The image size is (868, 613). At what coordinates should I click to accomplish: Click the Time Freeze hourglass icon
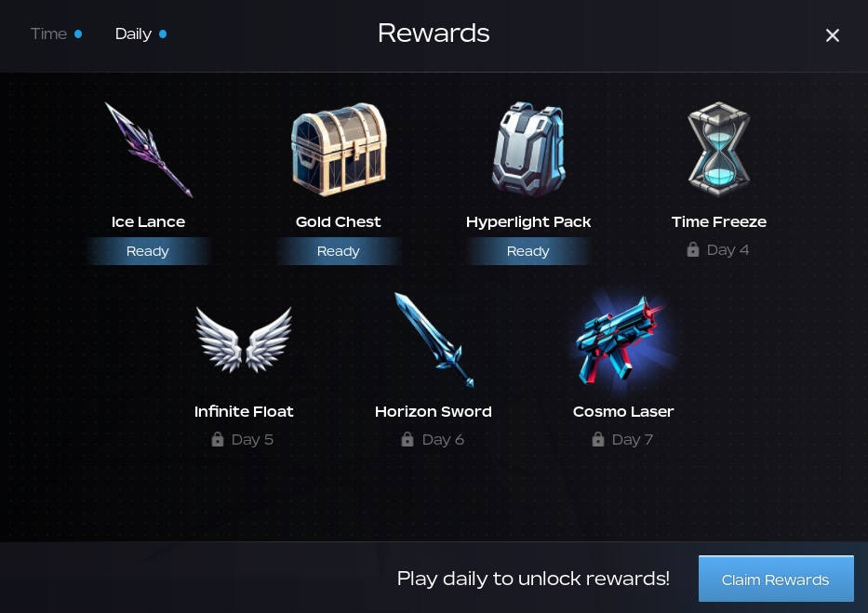(718, 150)
